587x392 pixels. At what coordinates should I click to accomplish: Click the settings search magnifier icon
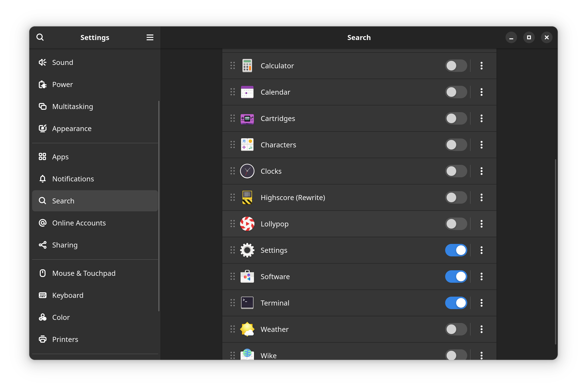click(40, 38)
